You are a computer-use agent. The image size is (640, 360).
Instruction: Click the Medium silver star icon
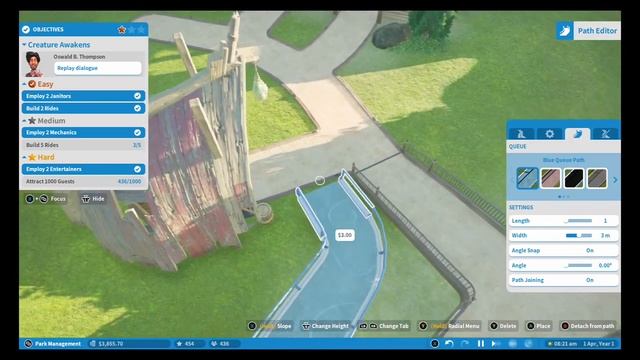pyautogui.click(x=32, y=121)
